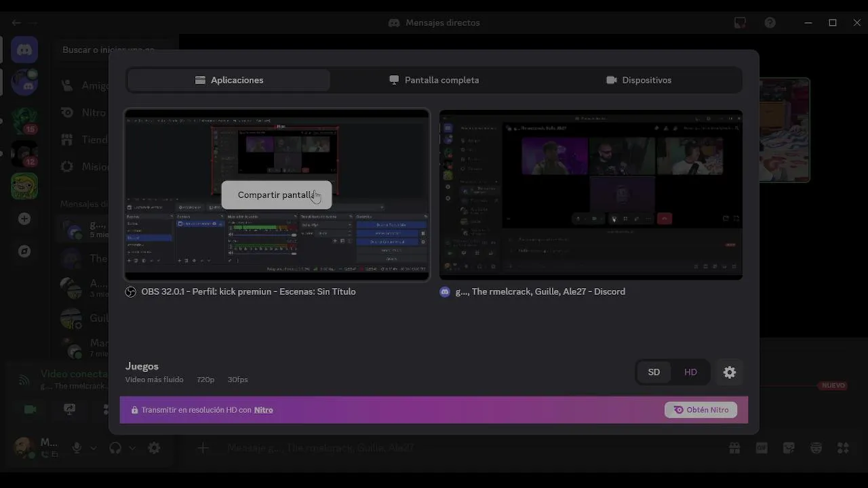This screenshot has width=868, height=488.
Task: Click the add a server plus icon
Action: click(x=24, y=218)
